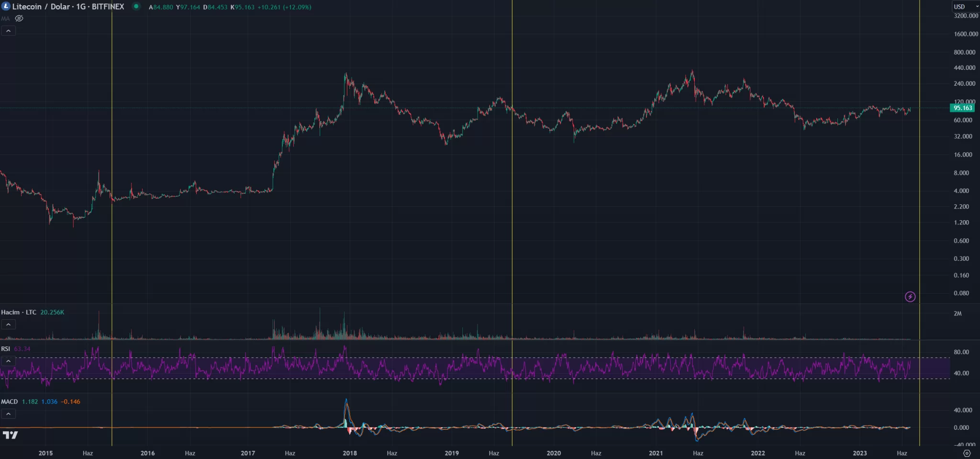
Task: Collapse the main chart indicator legend
Action: (x=8, y=31)
